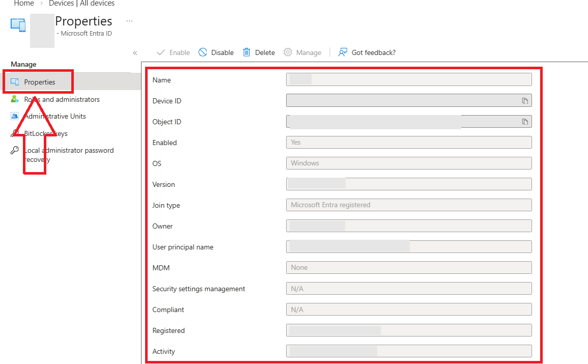
Task: Click the Enable checkmark button
Action: click(173, 52)
